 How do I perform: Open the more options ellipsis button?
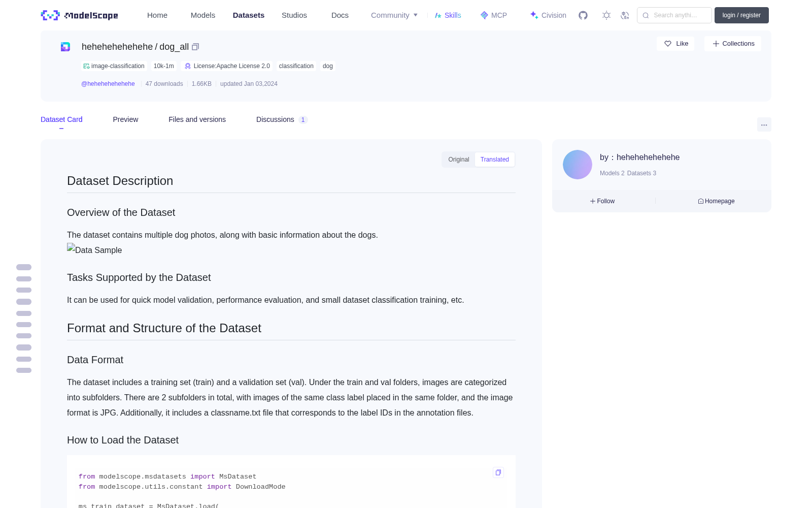(x=764, y=124)
